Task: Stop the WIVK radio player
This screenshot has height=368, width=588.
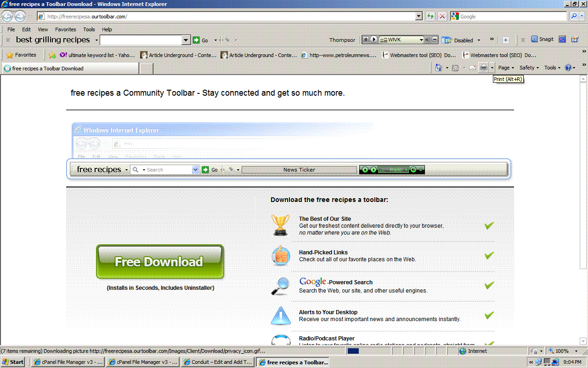Action: coord(366,40)
